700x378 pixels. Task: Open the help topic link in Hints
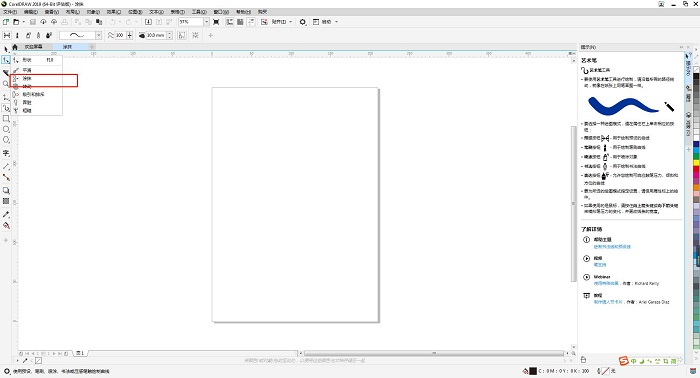[x=612, y=246]
